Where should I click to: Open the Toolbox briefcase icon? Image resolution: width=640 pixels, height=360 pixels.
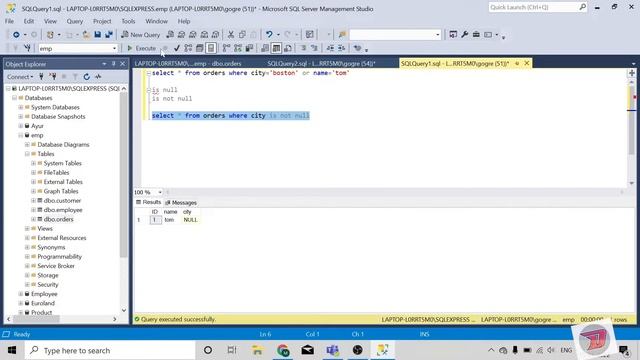[x=476, y=35]
